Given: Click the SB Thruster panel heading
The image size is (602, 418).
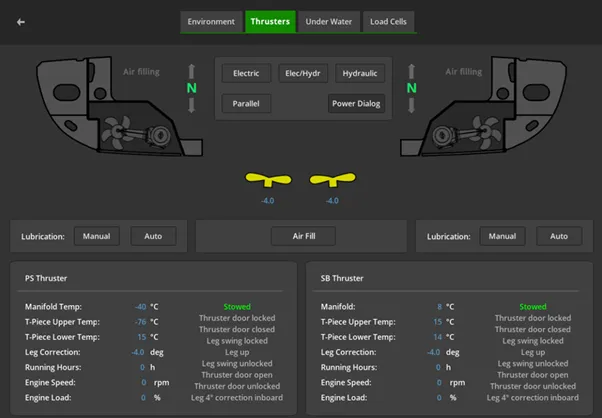Looking at the screenshot, I should (342, 278).
